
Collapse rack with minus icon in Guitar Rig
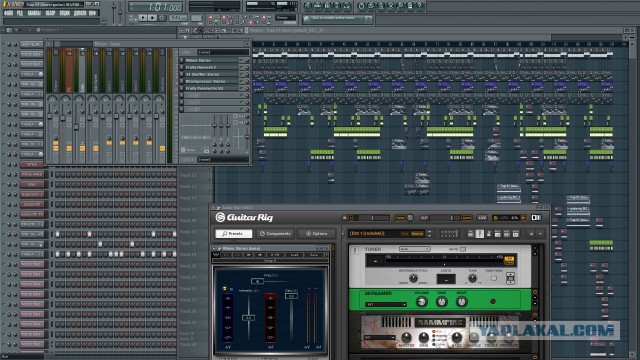[x=540, y=234]
